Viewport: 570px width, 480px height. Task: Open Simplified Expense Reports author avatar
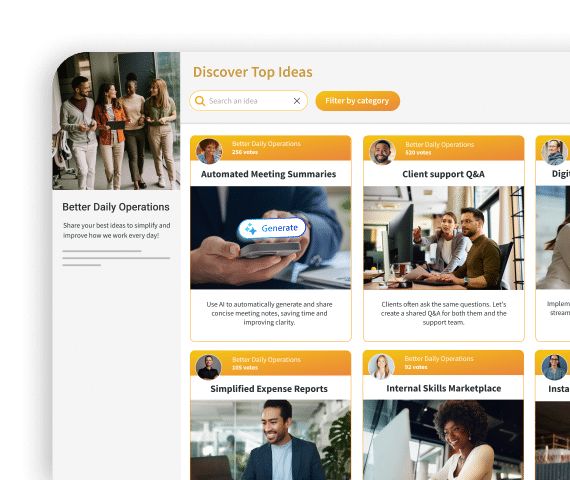pyautogui.click(x=209, y=367)
